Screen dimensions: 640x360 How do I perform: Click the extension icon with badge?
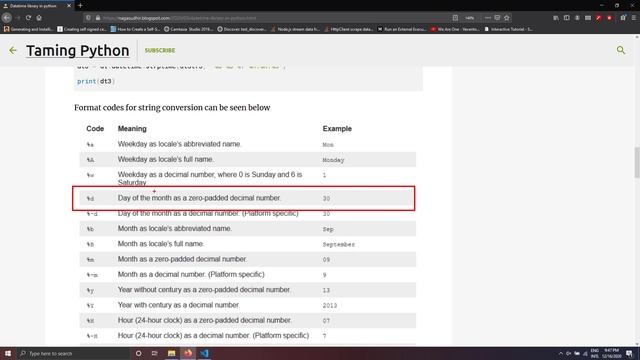pos(623,18)
